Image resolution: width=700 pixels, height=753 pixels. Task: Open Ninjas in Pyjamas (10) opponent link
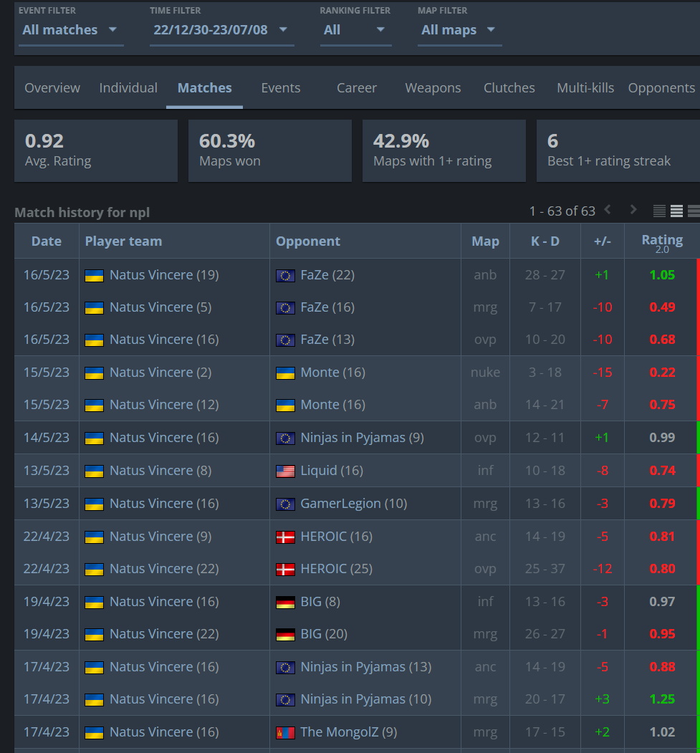pos(366,699)
